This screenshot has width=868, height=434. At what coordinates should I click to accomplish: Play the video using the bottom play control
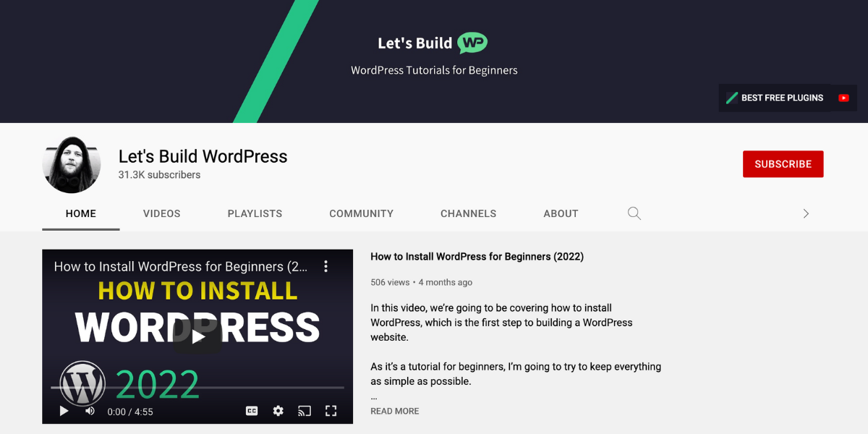click(64, 411)
